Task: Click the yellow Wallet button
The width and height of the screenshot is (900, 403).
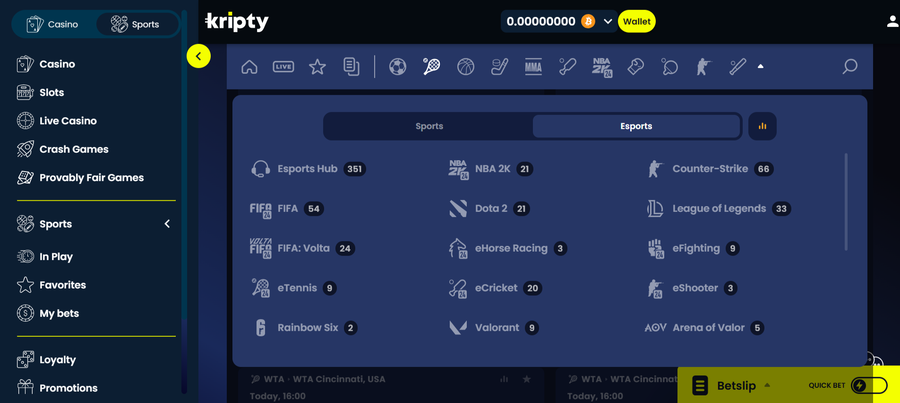Action: (636, 21)
